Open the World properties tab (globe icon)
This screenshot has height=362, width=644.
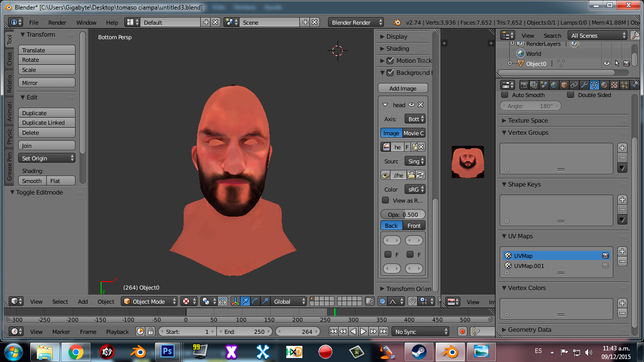pyautogui.click(x=554, y=85)
